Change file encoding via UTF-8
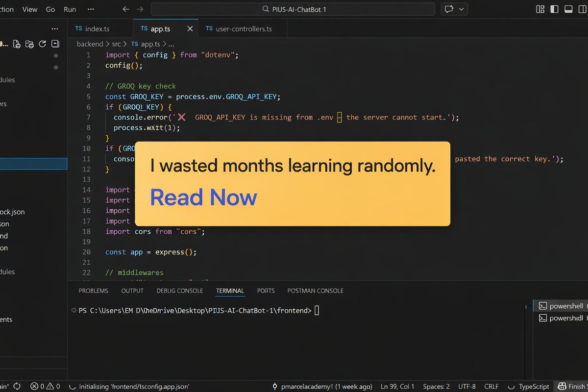 [467, 386]
